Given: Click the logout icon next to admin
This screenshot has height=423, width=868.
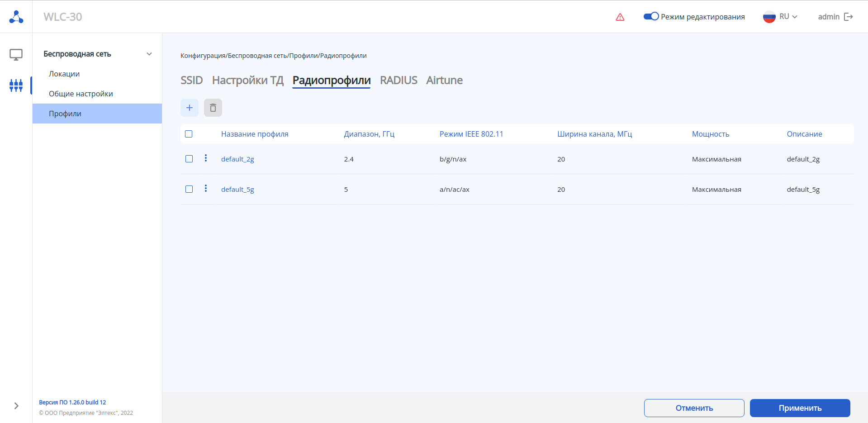Looking at the screenshot, I should pos(849,17).
